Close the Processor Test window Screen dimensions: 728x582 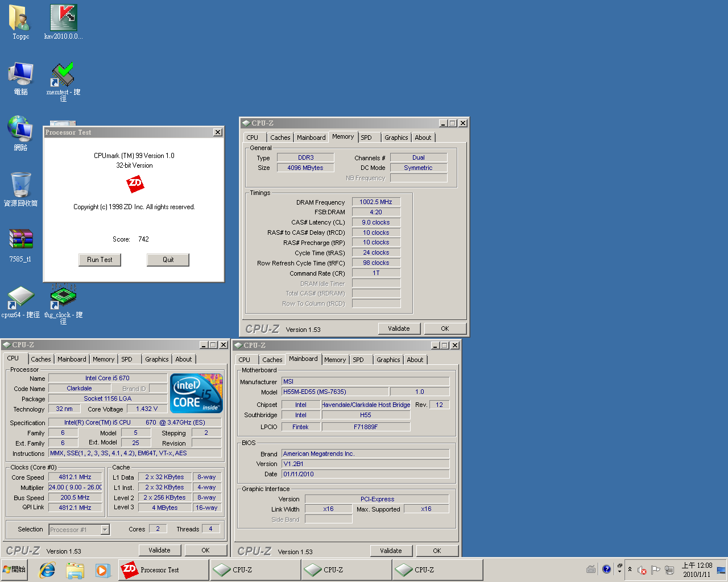click(218, 132)
